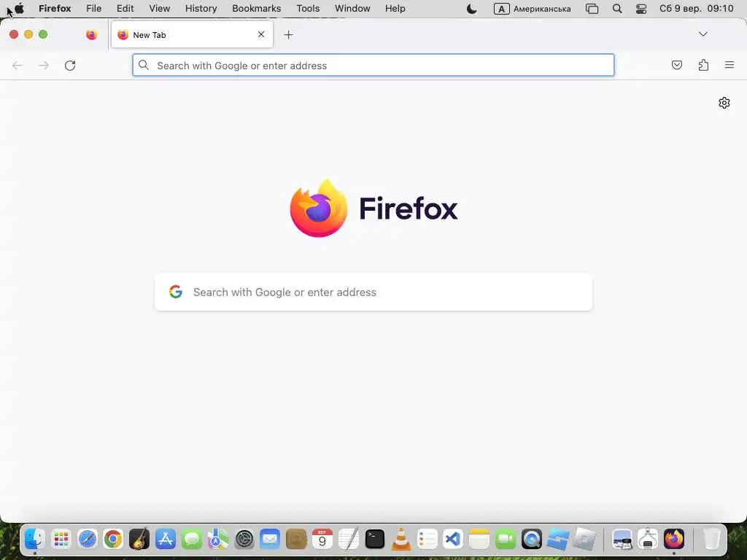Open Messages from the Dock
Image resolution: width=747 pixels, height=560 pixels.
point(192,540)
